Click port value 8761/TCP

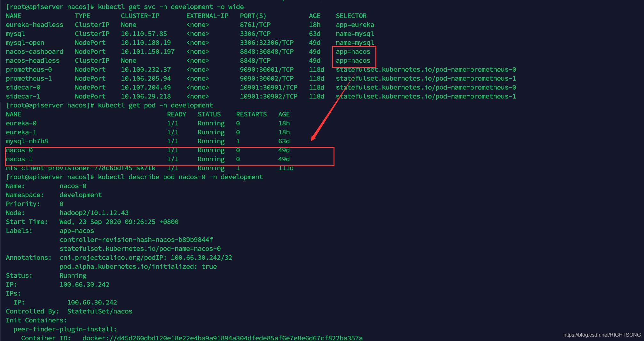click(x=255, y=25)
